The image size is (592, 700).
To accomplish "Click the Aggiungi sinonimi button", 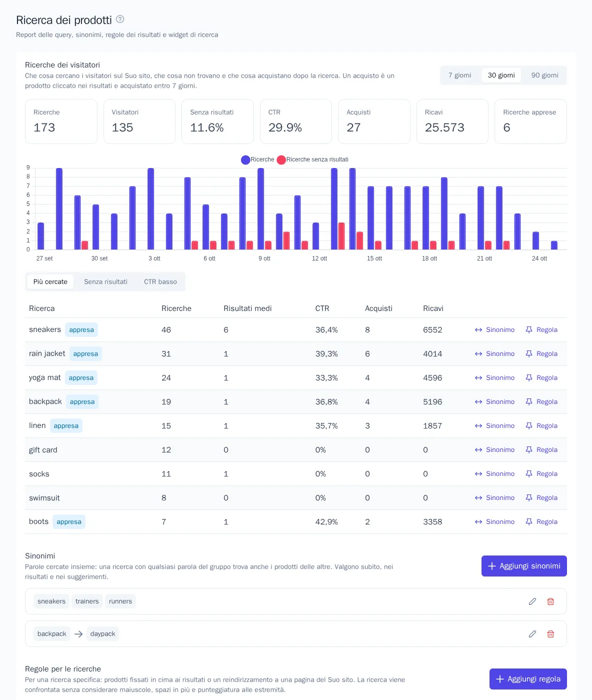I will 524,566.
